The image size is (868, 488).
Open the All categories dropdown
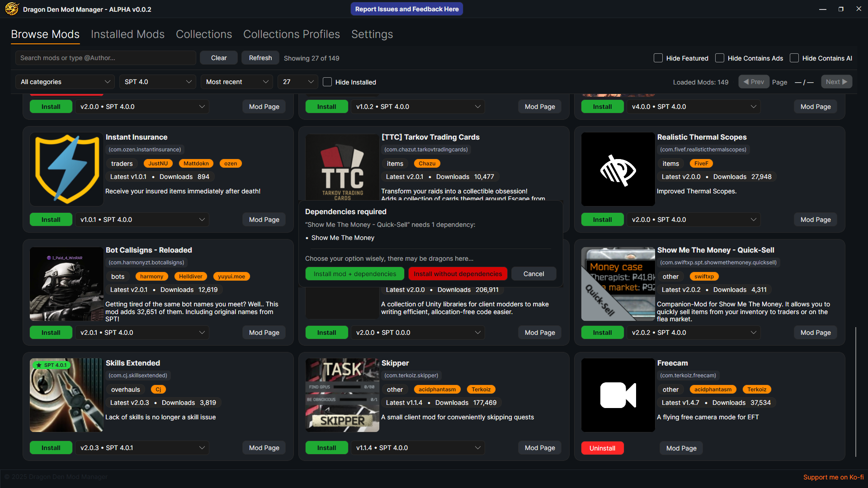(x=65, y=82)
